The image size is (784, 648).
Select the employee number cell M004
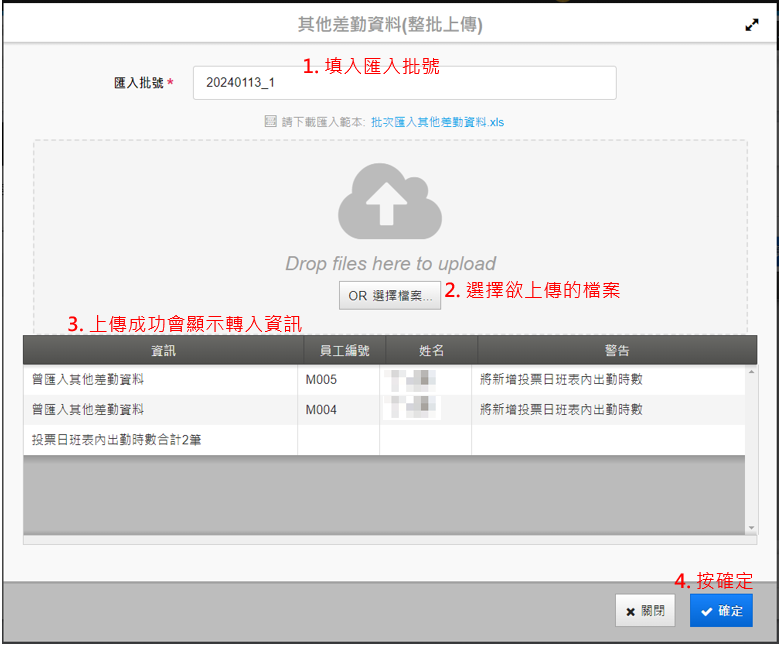tap(321, 410)
